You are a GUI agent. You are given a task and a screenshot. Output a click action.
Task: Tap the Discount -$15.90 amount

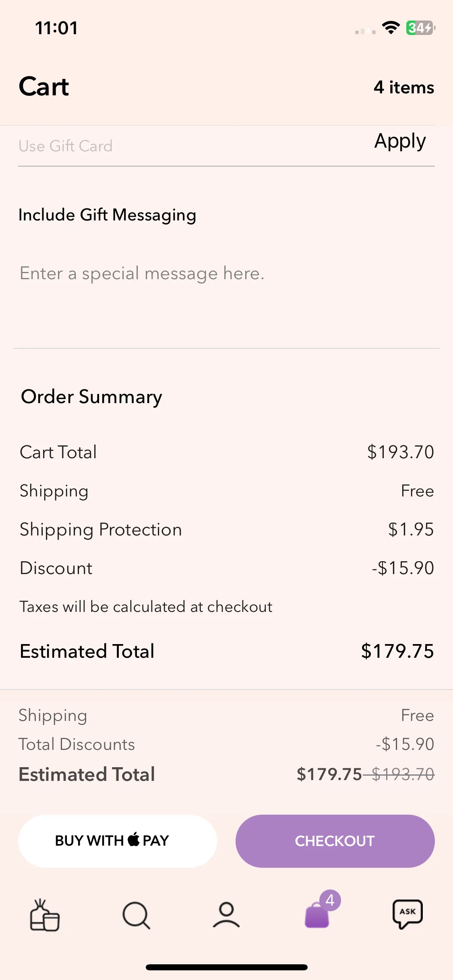coord(403,568)
